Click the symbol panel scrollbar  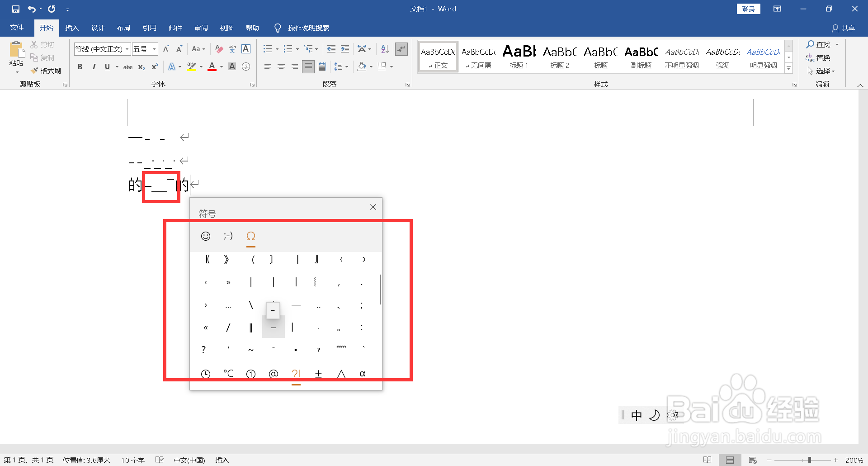coord(380,290)
